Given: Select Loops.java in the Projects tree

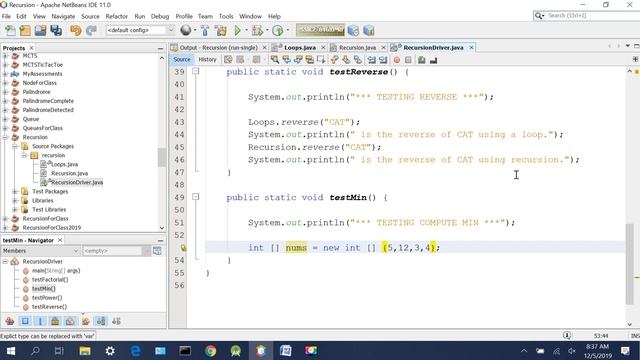Looking at the screenshot, I should pos(64,164).
